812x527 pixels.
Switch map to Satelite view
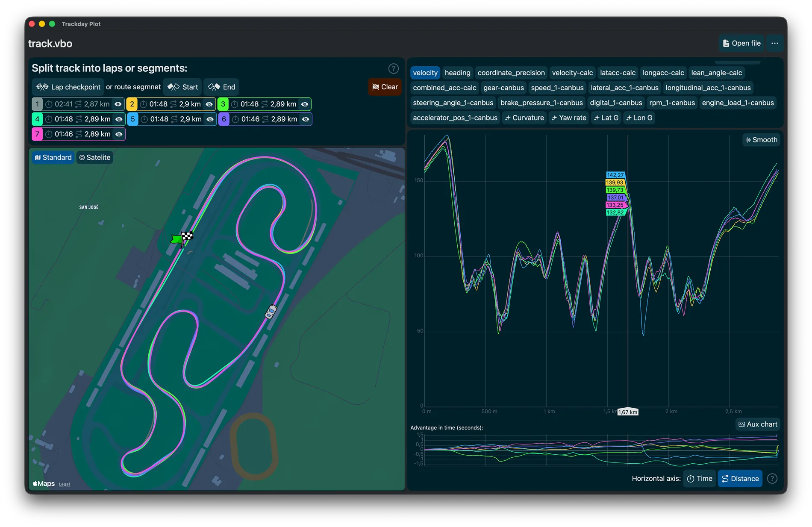click(95, 158)
